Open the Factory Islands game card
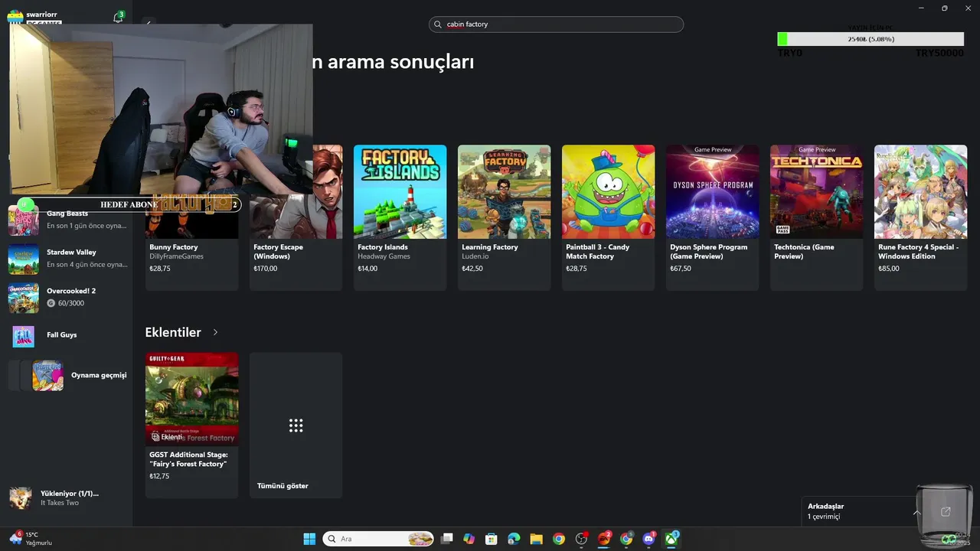 pos(400,217)
